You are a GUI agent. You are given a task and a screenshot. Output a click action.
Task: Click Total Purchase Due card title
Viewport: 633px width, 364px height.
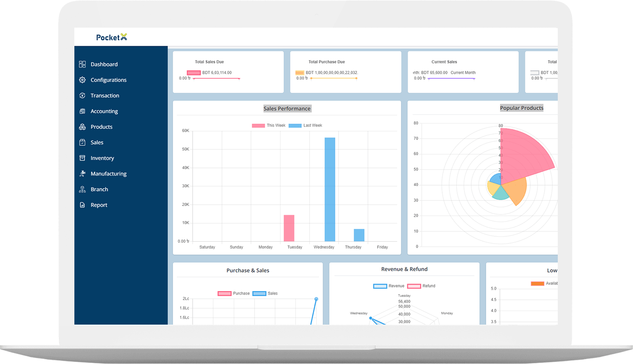tap(327, 62)
